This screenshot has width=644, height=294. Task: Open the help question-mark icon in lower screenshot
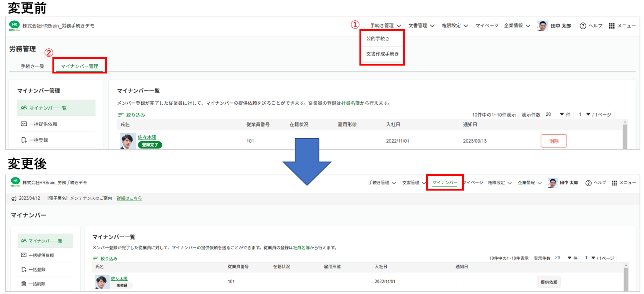(x=588, y=183)
